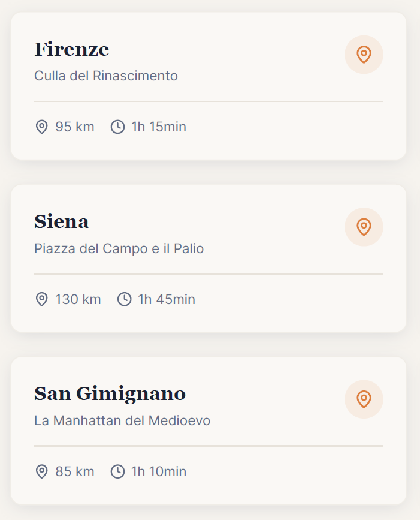Click the clock icon beside 1h 15min
Screen dimensions: 420x520
117,127
